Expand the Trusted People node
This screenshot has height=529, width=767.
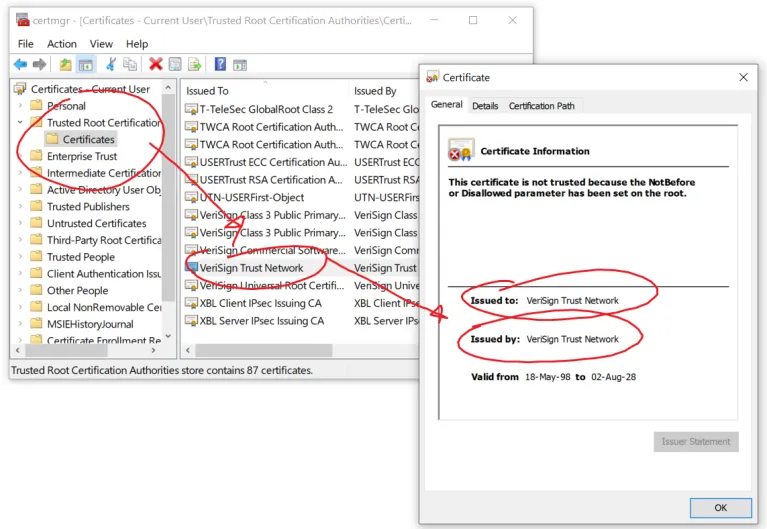20,257
